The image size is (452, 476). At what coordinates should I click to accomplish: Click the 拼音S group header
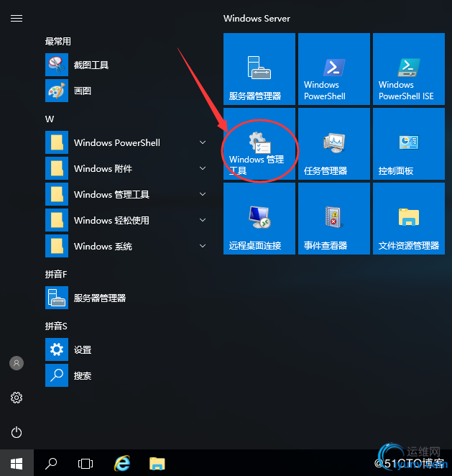(56, 326)
